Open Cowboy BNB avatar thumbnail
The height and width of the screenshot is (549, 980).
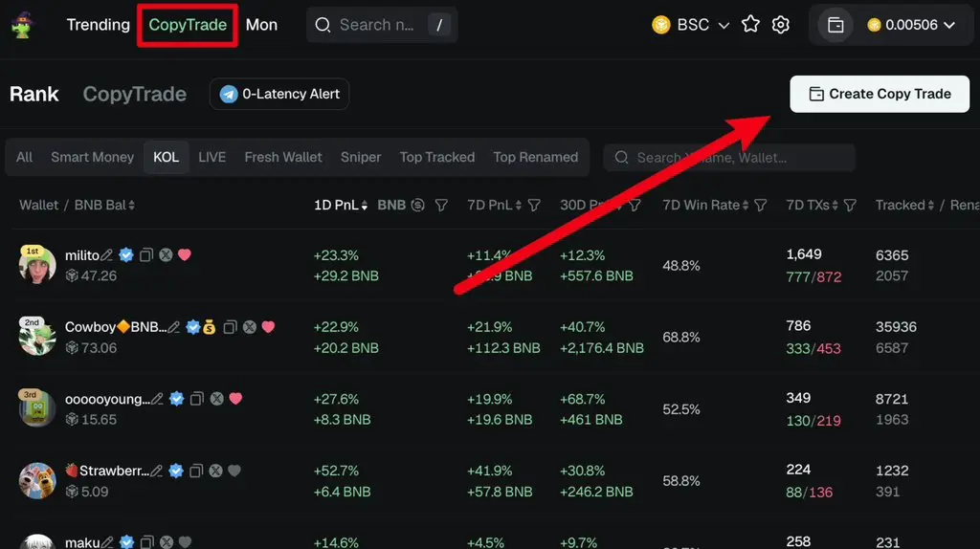pyautogui.click(x=37, y=336)
